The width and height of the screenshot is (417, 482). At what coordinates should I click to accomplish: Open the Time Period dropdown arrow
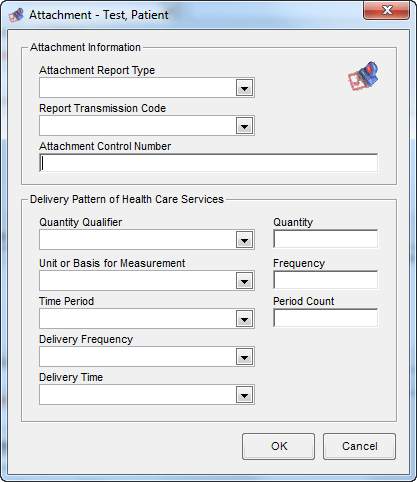click(244, 319)
